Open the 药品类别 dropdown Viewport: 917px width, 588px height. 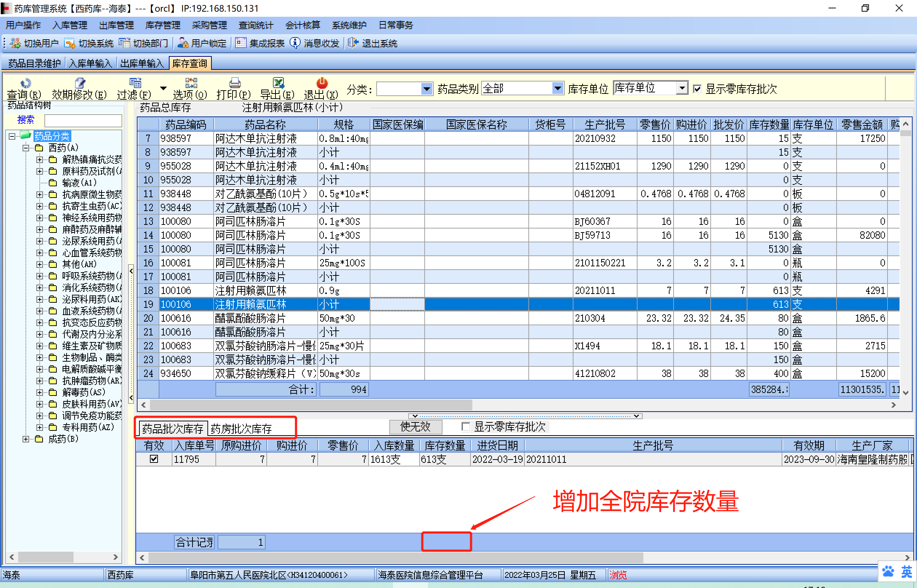click(557, 89)
